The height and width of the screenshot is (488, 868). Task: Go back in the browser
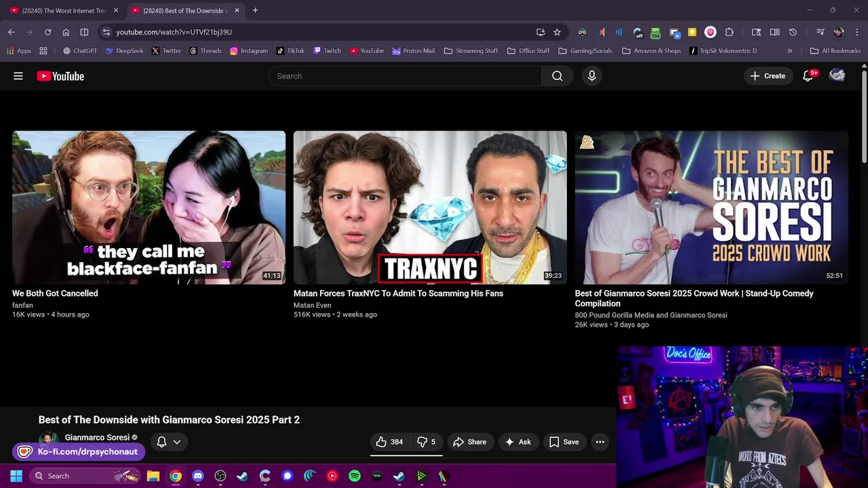[x=11, y=32]
